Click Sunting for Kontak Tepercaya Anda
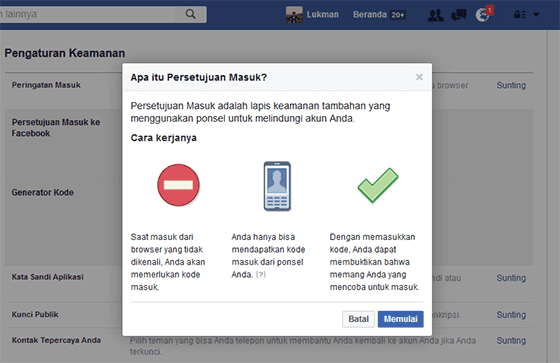This screenshot has height=363, width=560. click(511, 340)
